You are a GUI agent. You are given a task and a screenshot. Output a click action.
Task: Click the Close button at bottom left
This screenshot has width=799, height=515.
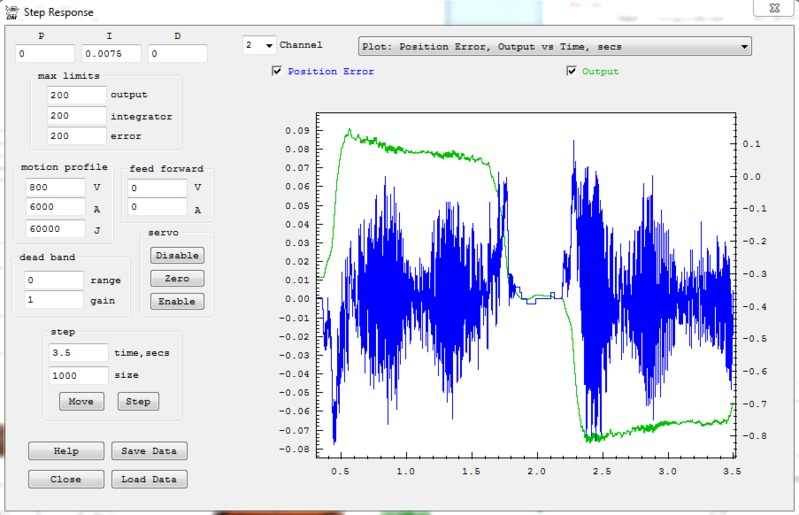click(65, 479)
